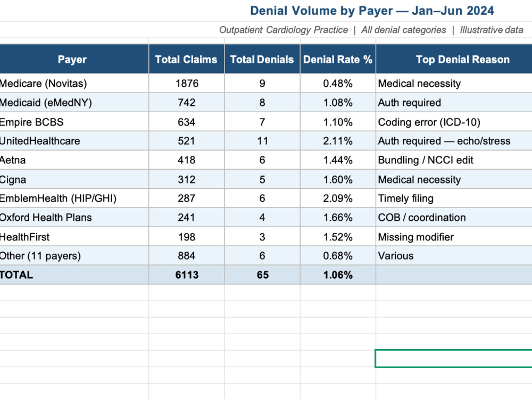Select the '241' claims cell
This screenshot has width=532, height=399.
[186, 217]
